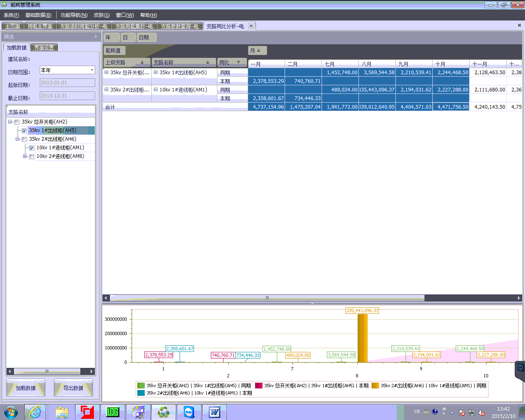Open the 功能导航(N) menu
Screen dimensions: 525x420
tap(74, 15)
